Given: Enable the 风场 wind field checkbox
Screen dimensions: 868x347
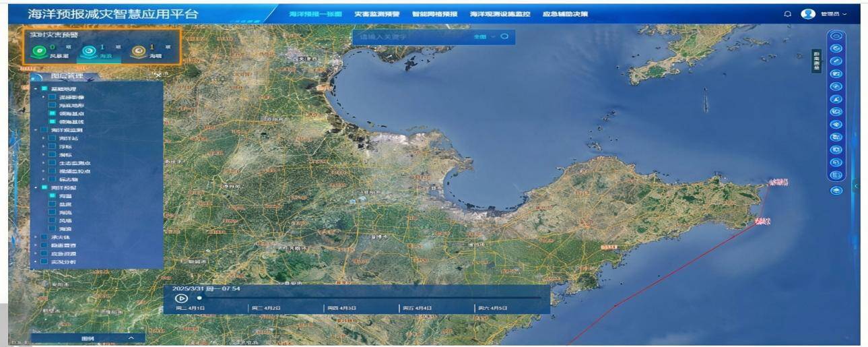Looking at the screenshot, I should pyautogui.click(x=53, y=220).
